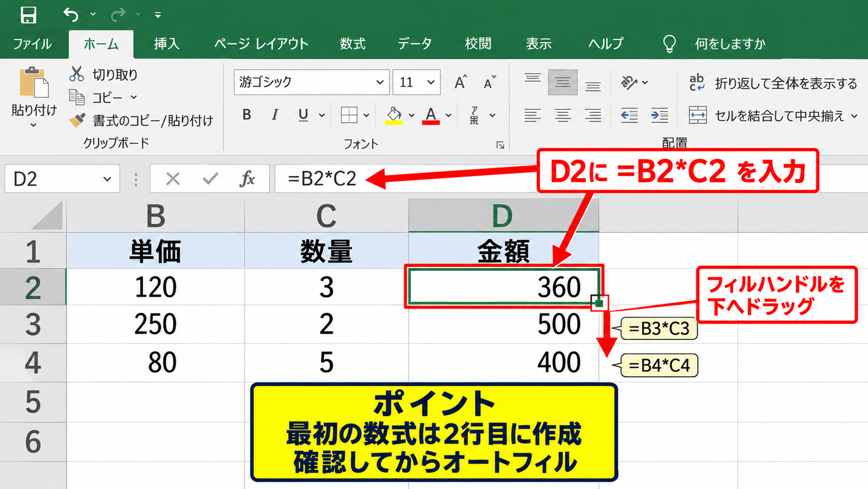Viewport: 868px width, 489px height.
Task: Expand fill color dropdown arrow
Action: click(411, 115)
